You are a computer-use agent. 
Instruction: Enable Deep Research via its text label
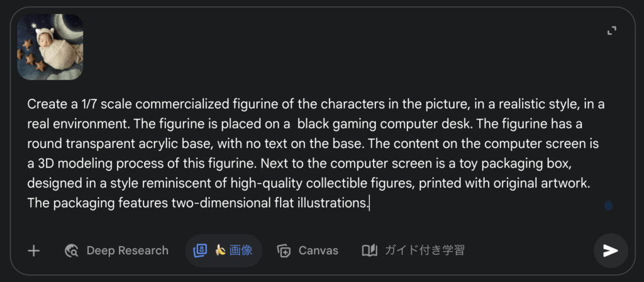(127, 251)
